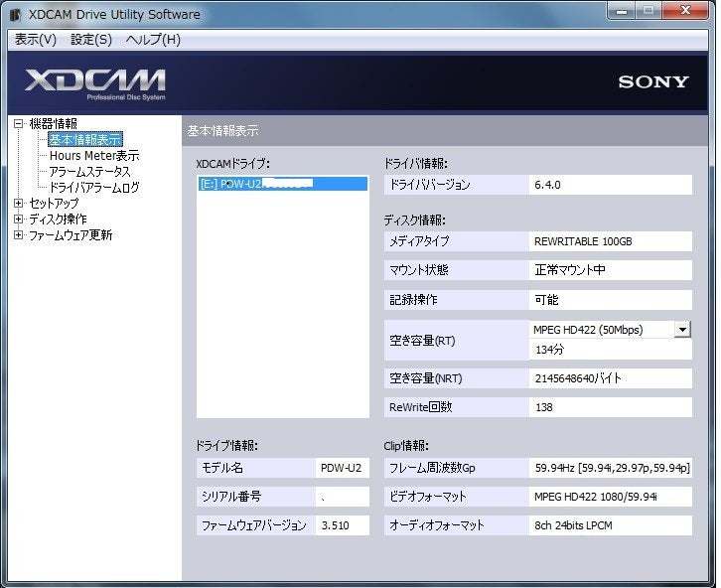
Task: Open the MPEG HD422 (50Mbps) dropdown arrow
Action: (682, 330)
